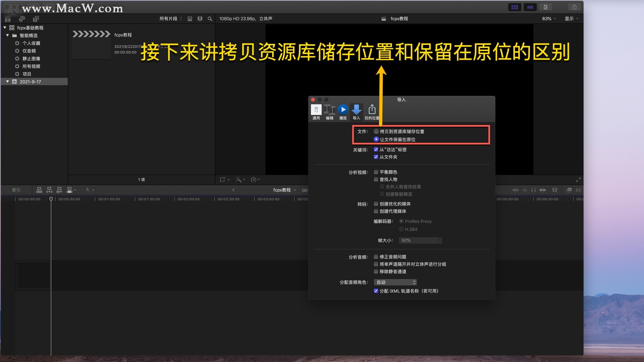Open the 分配音频角色 自动 dropdown

395,282
